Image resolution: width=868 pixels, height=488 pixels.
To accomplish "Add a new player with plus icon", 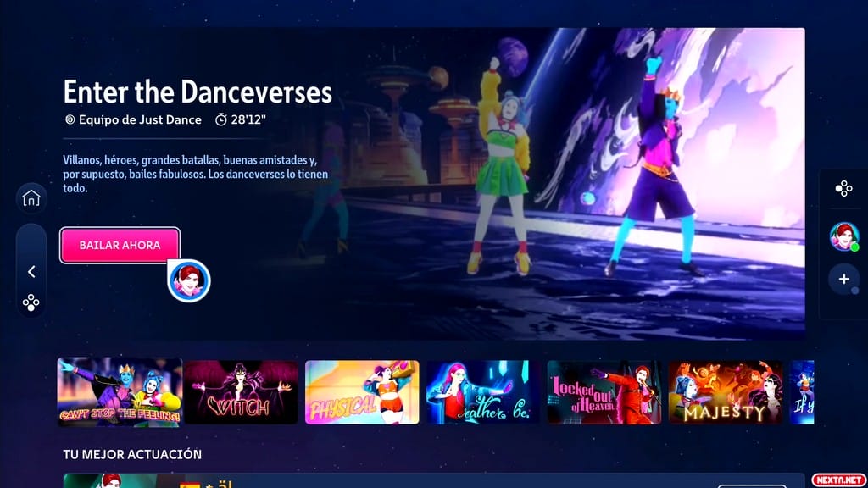I will [843, 280].
